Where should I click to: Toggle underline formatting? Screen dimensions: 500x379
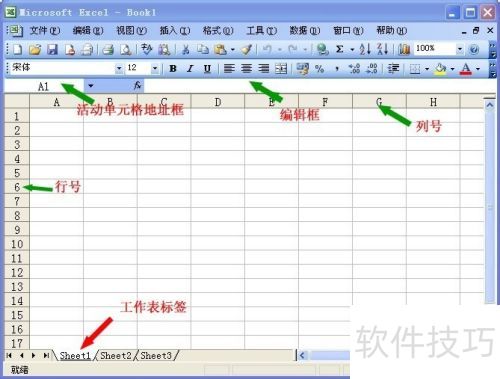[207, 69]
